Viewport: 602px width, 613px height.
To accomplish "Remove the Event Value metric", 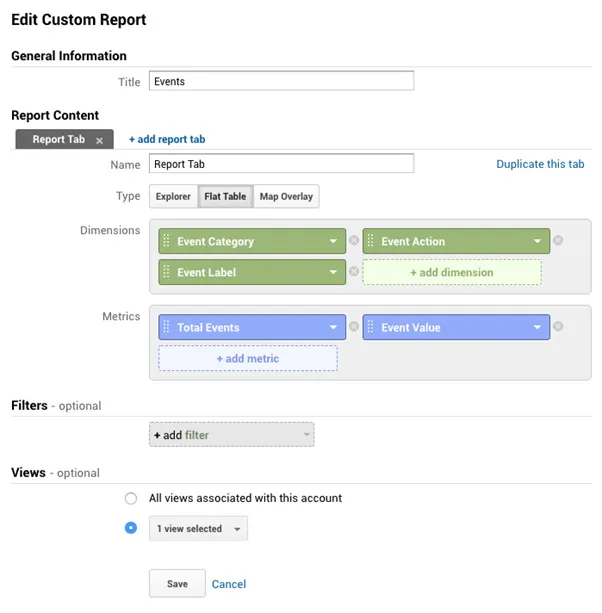I will pos(558,326).
